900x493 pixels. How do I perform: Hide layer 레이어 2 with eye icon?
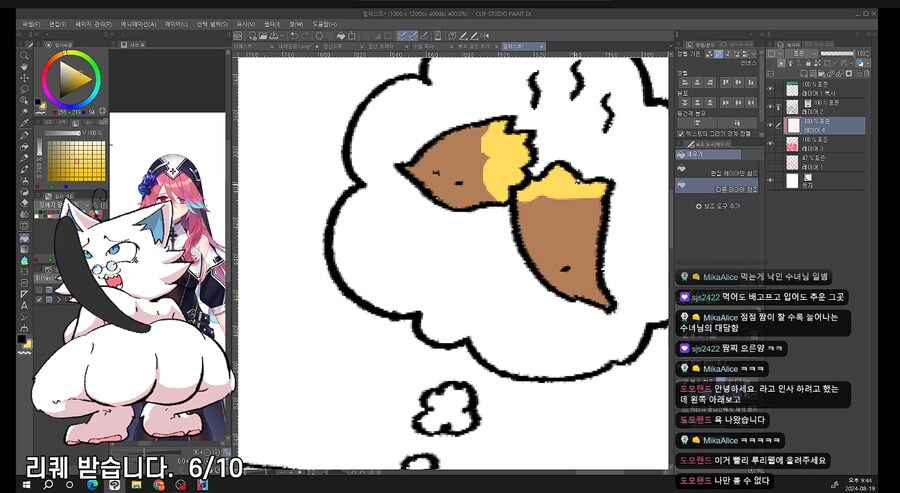pyautogui.click(x=770, y=107)
